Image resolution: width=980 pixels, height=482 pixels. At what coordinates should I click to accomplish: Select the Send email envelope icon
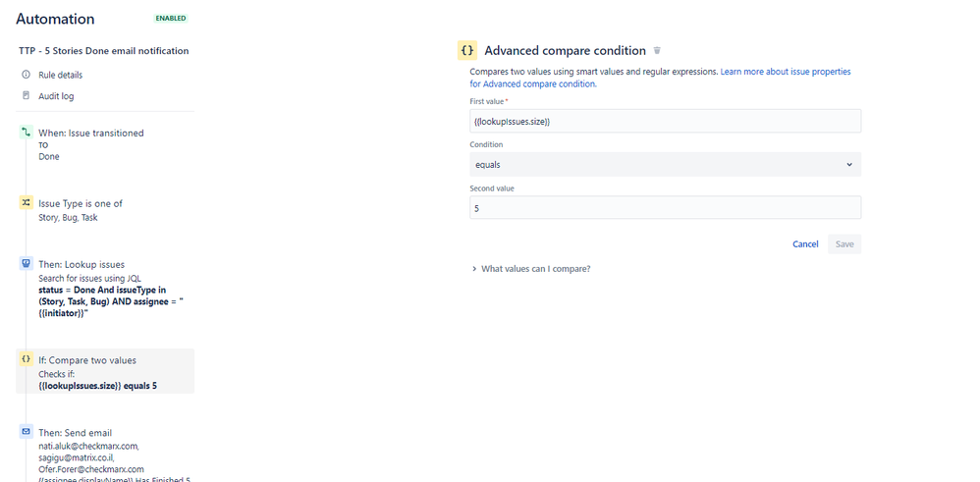pos(26,431)
